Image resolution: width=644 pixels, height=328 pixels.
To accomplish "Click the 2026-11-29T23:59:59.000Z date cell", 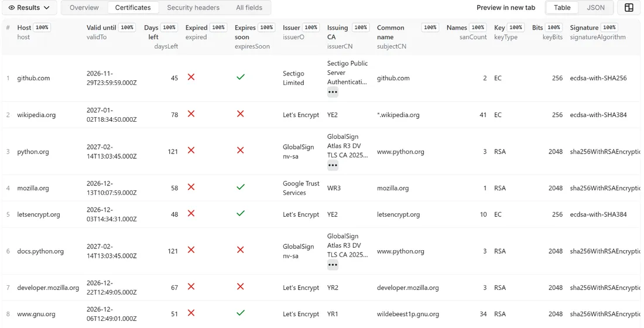I will (112, 78).
